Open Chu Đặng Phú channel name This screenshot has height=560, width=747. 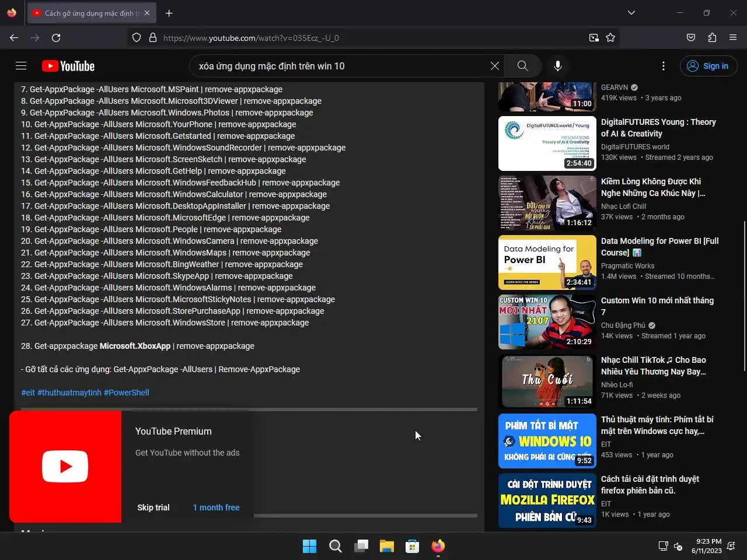tap(623, 325)
